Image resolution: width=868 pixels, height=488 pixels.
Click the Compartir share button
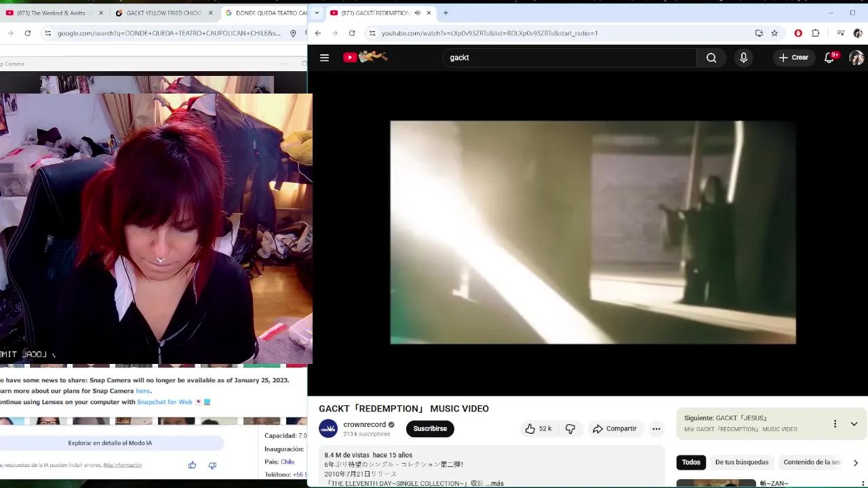[x=614, y=429]
